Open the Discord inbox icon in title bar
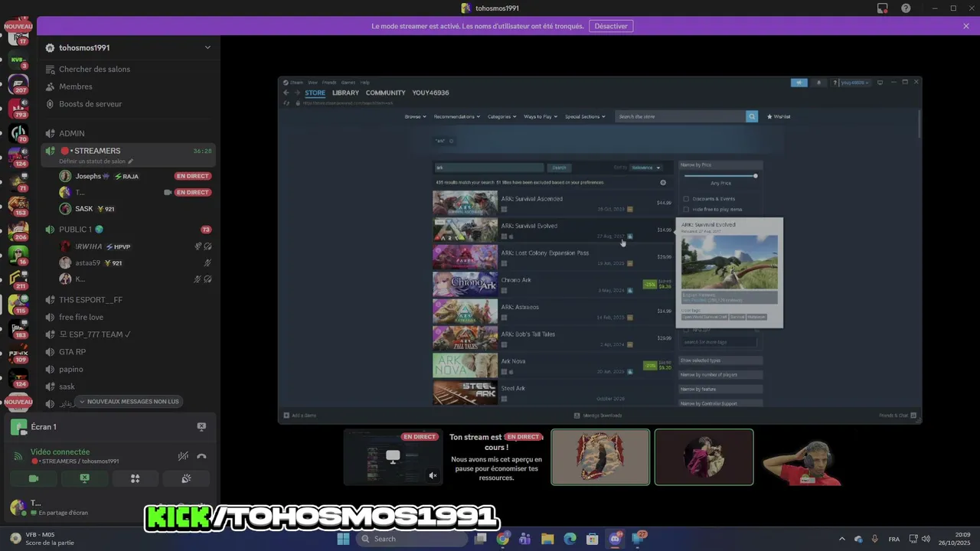 click(x=883, y=8)
